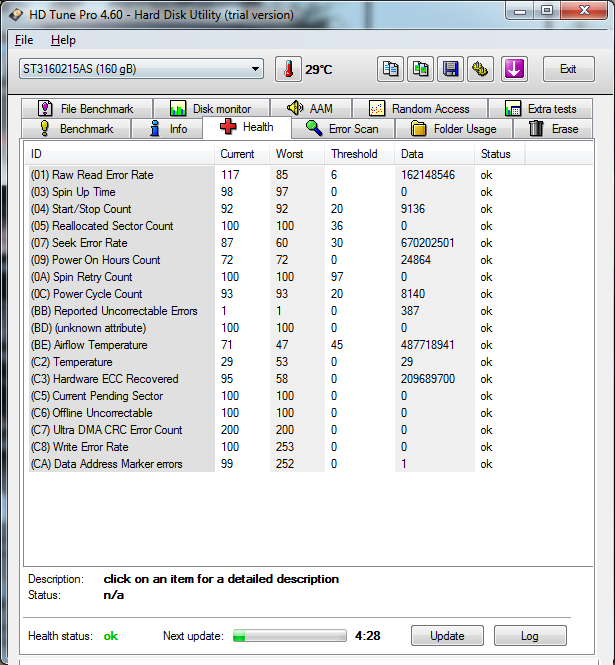The width and height of the screenshot is (615, 665).
Task: Select the (04) Start/Stop Count row
Action: 276,209
